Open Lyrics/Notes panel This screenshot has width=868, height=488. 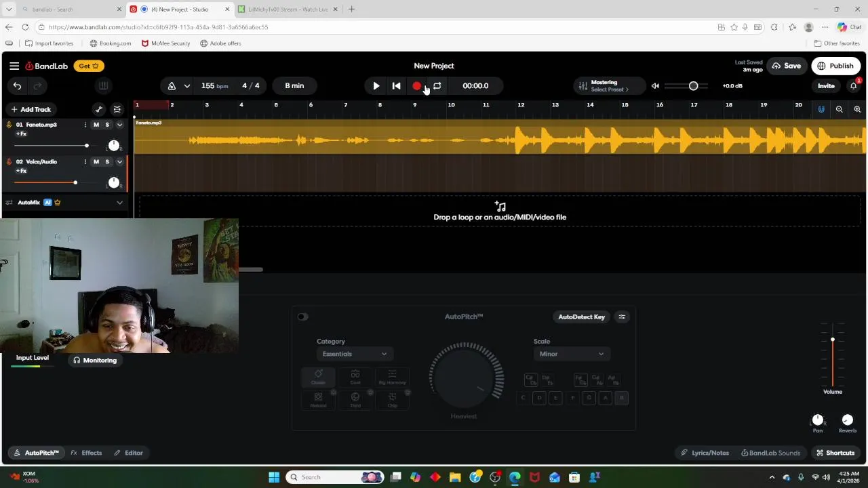point(705,453)
